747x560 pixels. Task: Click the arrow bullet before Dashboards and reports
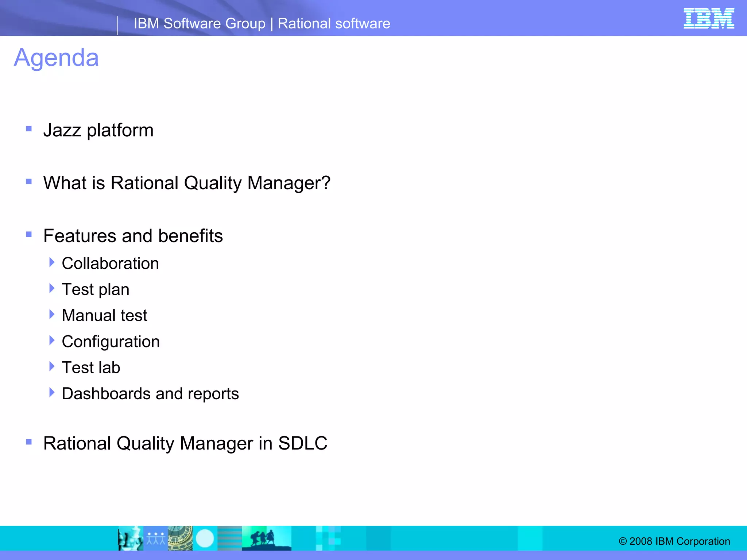[x=52, y=393]
